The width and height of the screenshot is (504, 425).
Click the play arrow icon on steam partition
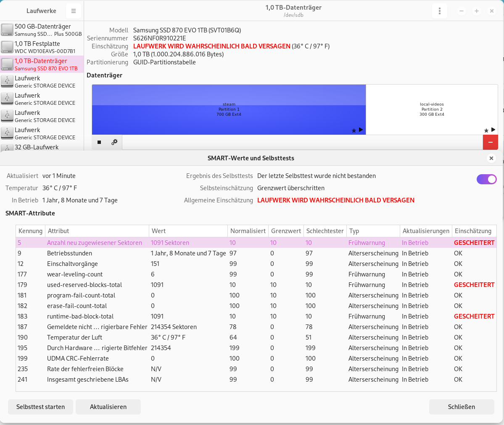pos(361,130)
